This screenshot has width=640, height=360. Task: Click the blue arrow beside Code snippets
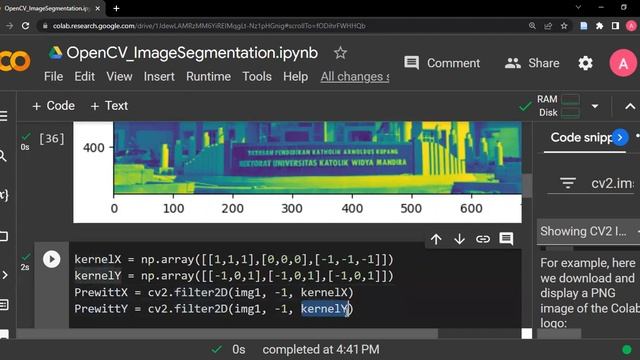(x=620, y=138)
